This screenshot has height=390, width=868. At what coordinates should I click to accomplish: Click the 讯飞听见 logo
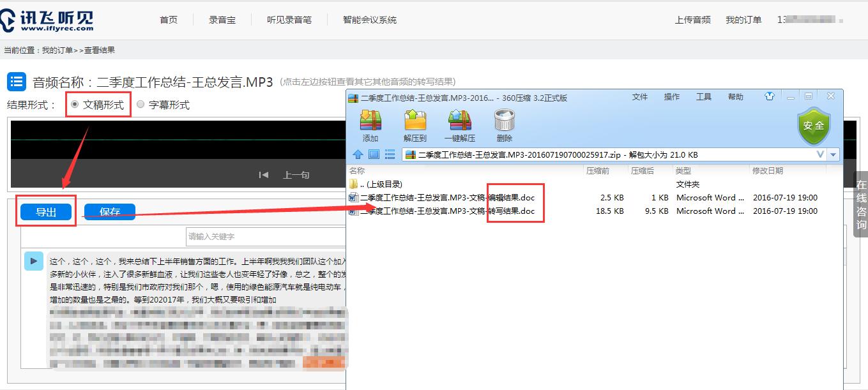[x=49, y=19]
